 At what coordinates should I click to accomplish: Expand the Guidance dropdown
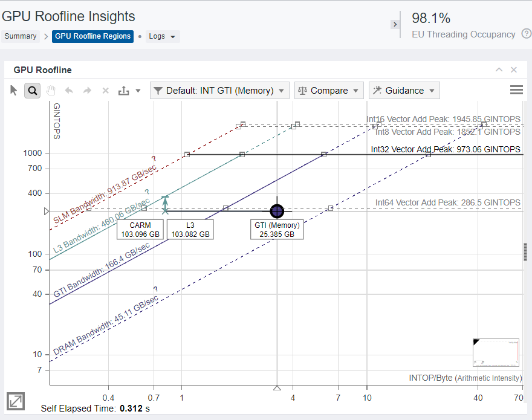404,91
